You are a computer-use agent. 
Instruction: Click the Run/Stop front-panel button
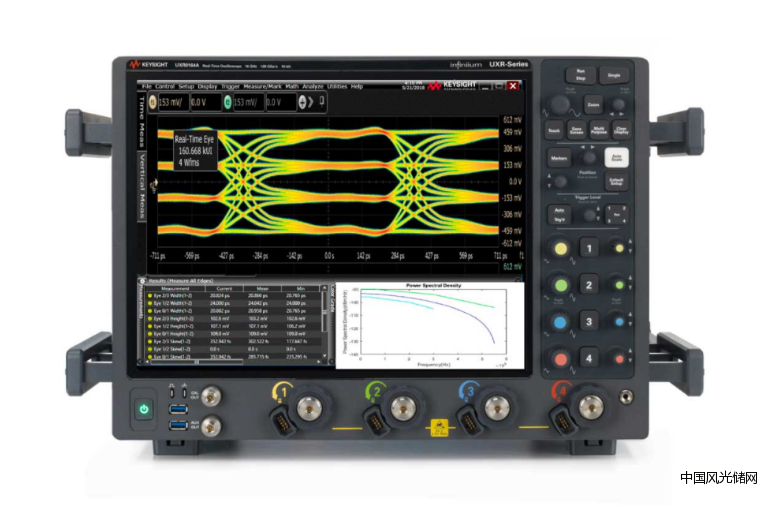pyautogui.click(x=580, y=75)
